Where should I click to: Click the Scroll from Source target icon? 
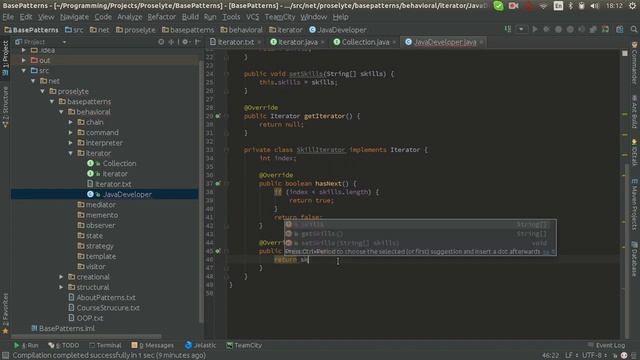coord(161,42)
